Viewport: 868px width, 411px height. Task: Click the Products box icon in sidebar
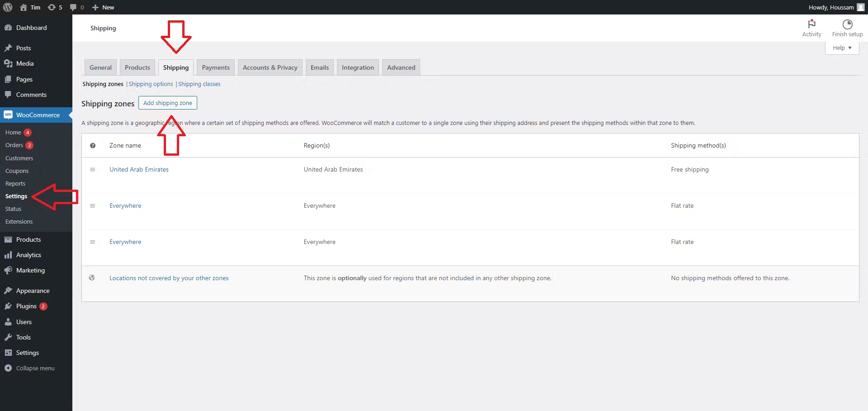pyautogui.click(x=8, y=239)
